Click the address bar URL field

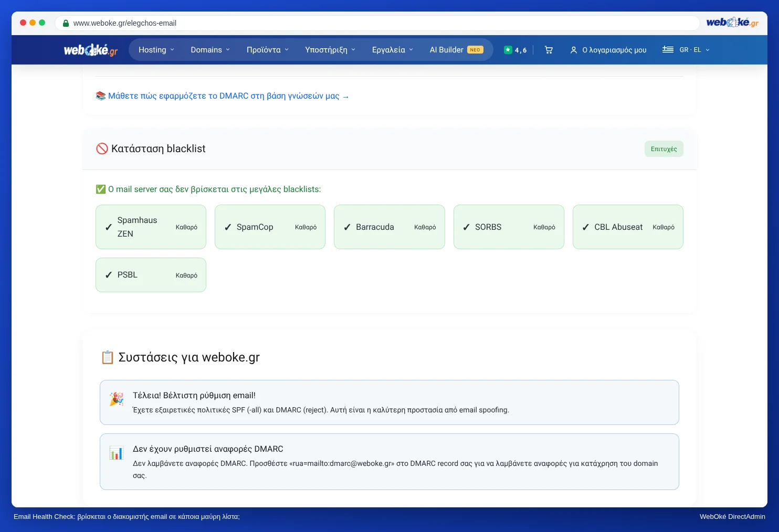(377, 23)
